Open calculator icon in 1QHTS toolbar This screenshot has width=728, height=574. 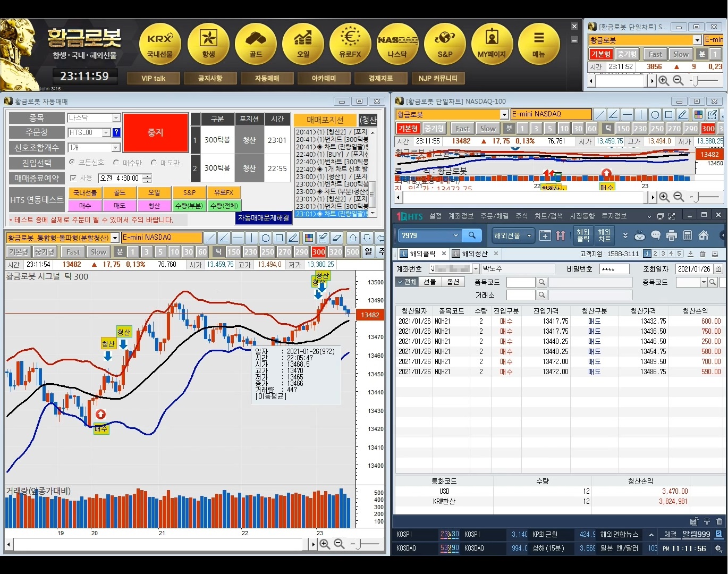point(687,235)
